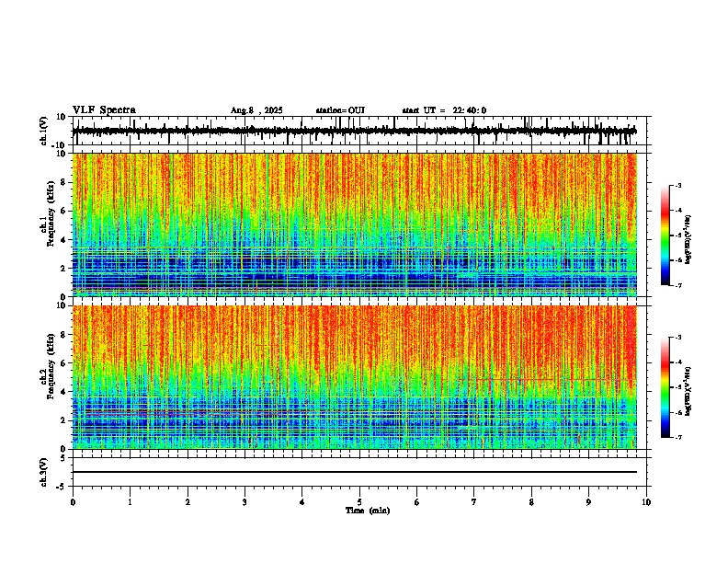Click the ch.2 "Frequency (kHz)" axis label
Screen dimensions: 728x563
tap(51, 366)
